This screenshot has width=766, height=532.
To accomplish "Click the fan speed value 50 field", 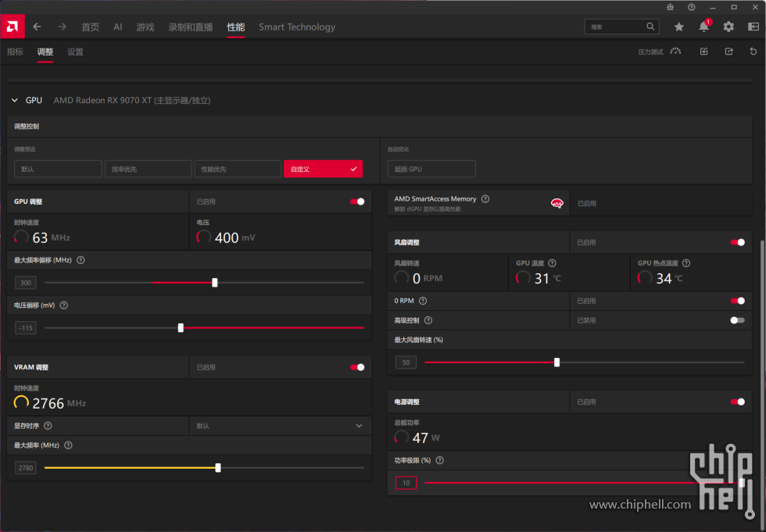I will click(406, 362).
